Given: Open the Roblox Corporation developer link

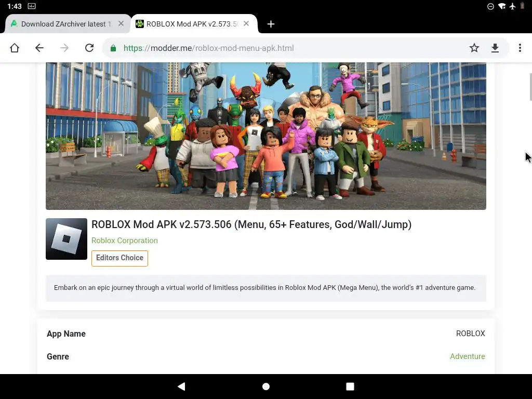Looking at the screenshot, I should coord(125,241).
